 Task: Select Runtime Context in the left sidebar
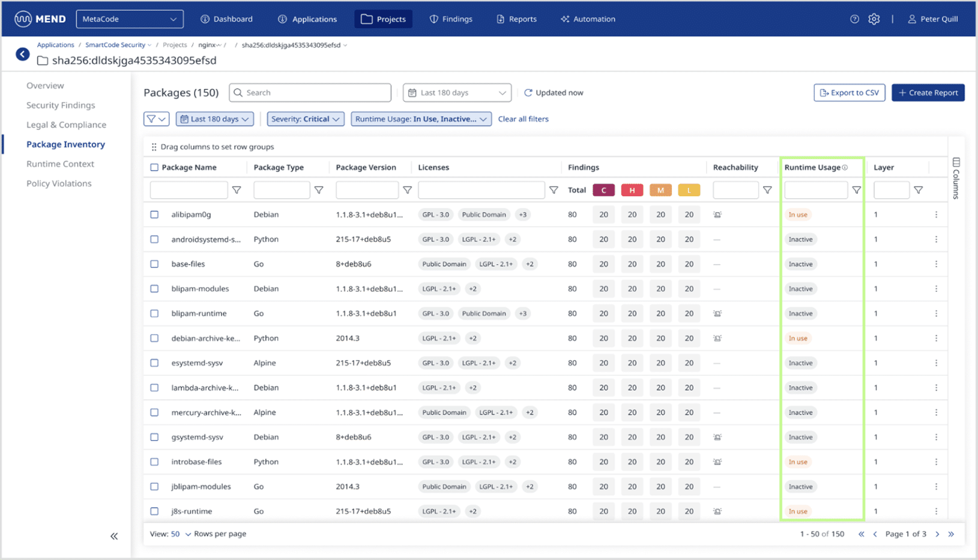click(x=60, y=163)
